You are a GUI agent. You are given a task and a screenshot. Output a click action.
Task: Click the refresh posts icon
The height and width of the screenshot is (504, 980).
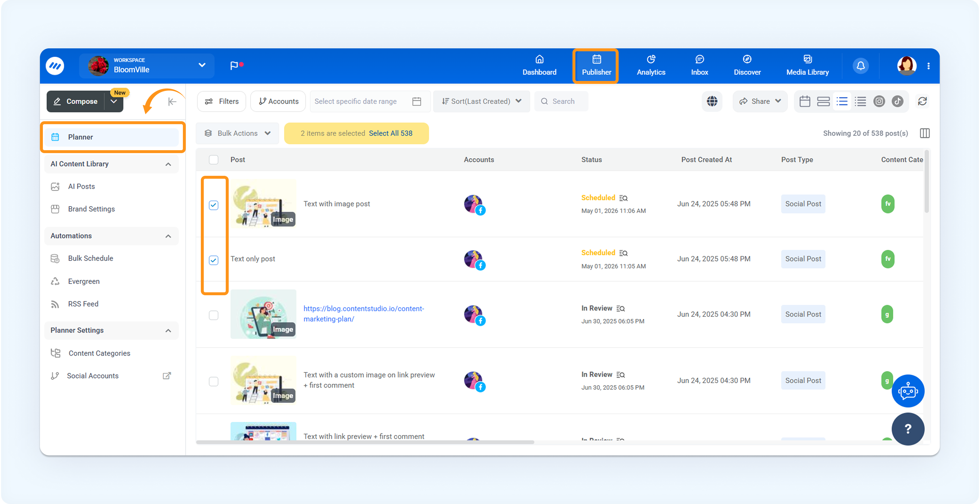[922, 101]
